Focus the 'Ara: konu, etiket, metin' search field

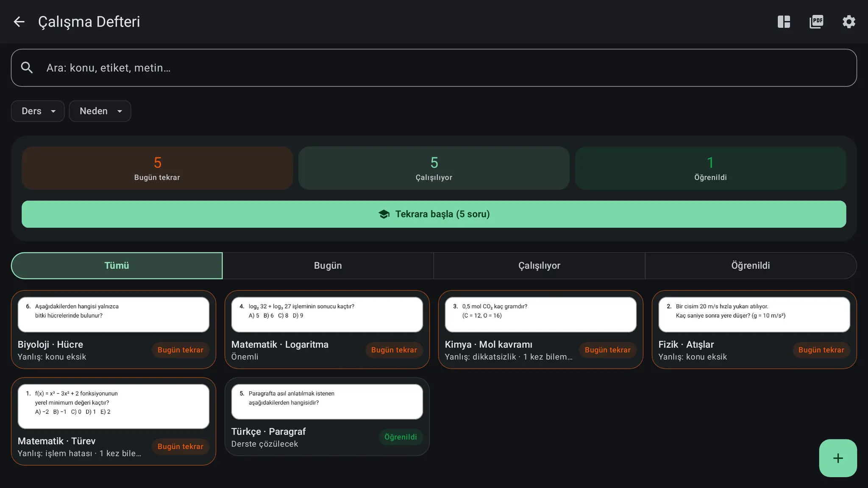[x=434, y=68]
